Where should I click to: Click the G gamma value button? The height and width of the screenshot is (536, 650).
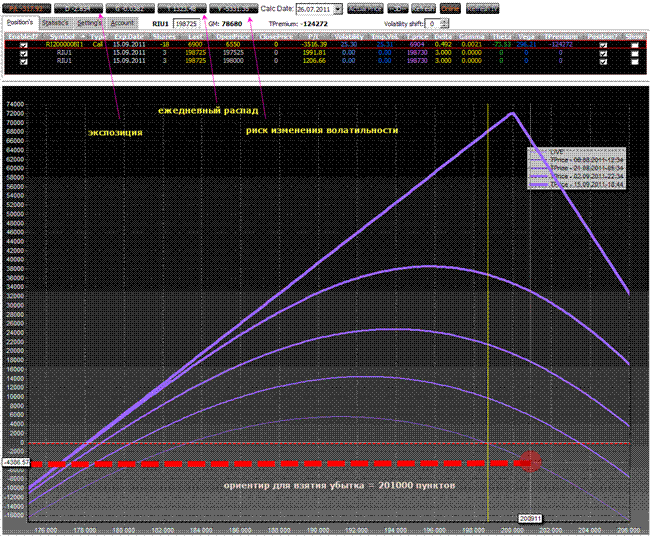point(130,8)
